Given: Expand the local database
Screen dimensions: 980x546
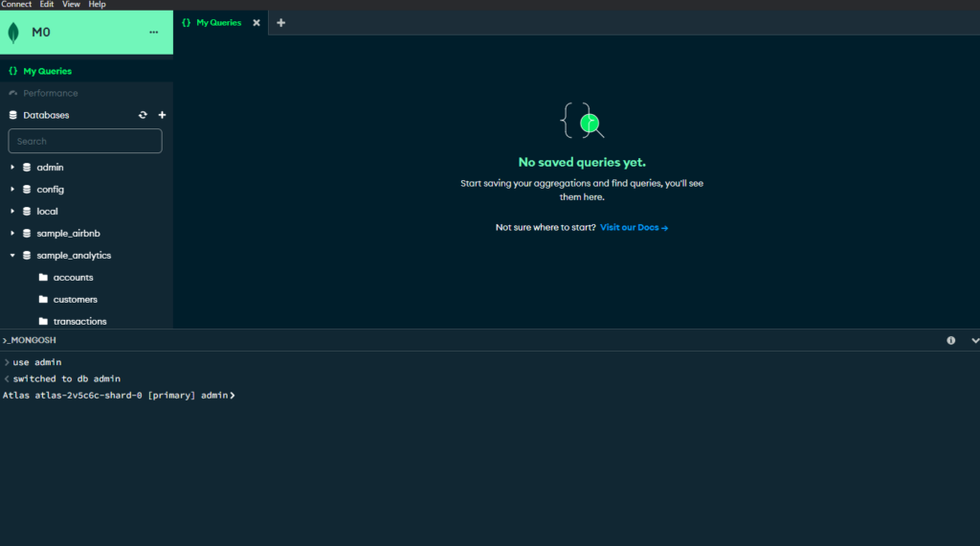Looking at the screenshot, I should [x=11, y=211].
